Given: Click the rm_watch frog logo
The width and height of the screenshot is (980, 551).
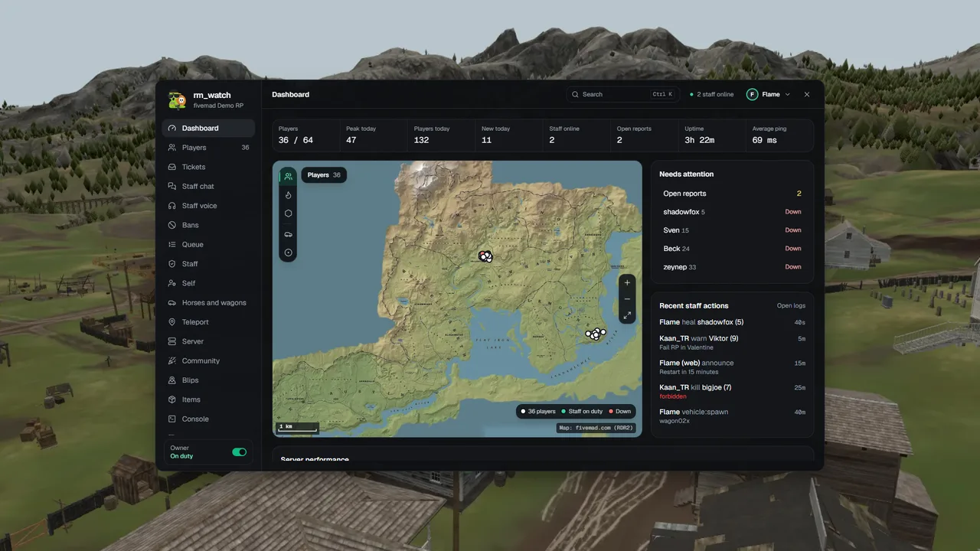Looking at the screenshot, I should tap(177, 100).
